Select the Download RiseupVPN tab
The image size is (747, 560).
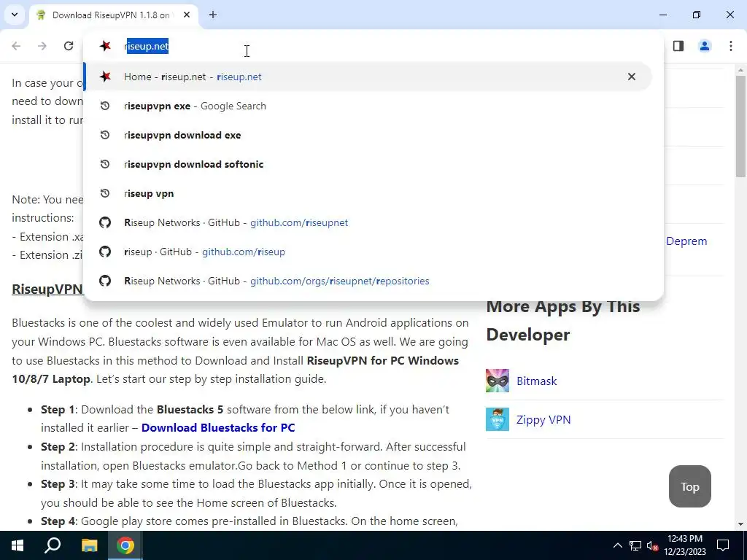pyautogui.click(x=115, y=15)
